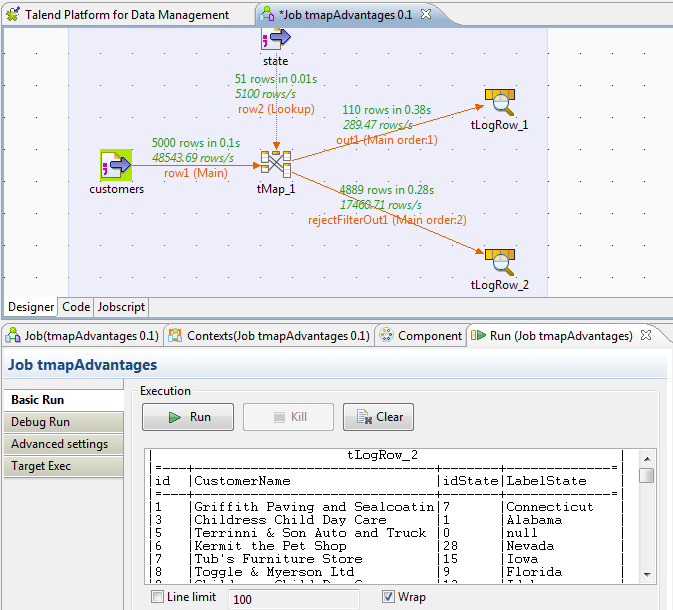This screenshot has height=610, width=673.
Task: Select the customers input component icon
Action: 116,165
